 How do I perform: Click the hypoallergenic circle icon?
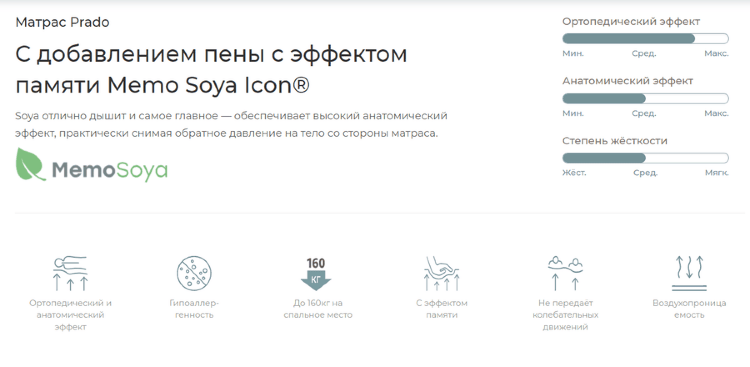click(194, 274)
